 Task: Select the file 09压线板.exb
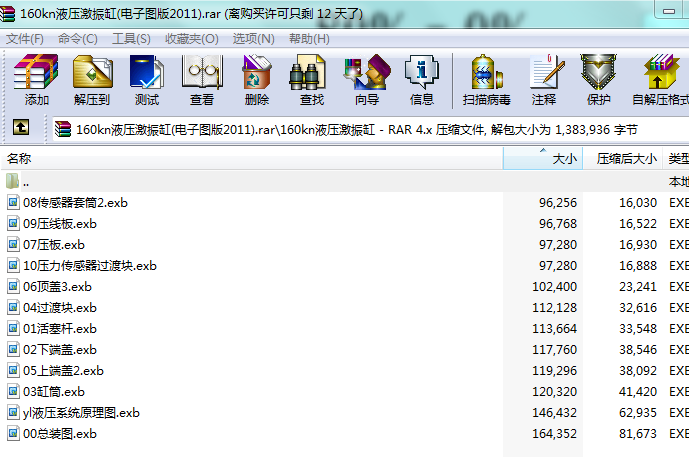click(60, 224)
